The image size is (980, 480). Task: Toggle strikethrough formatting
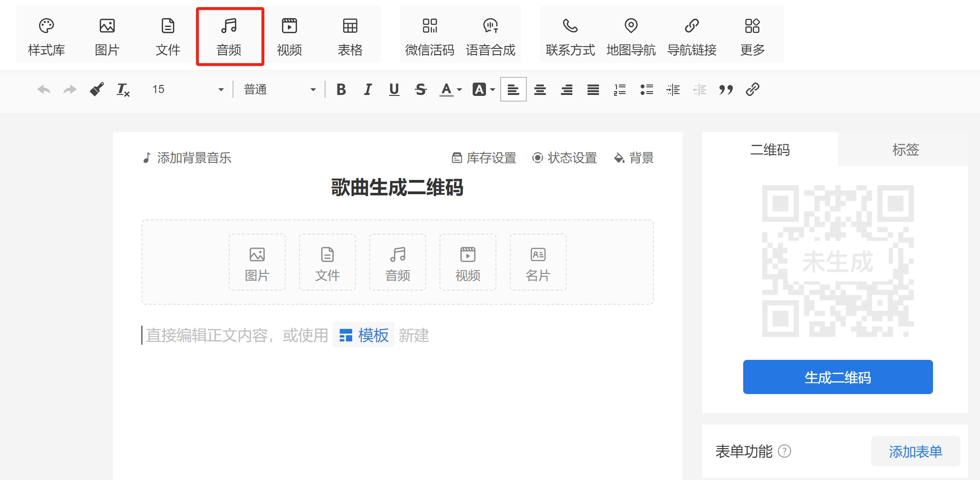click(x=420, y=89)
